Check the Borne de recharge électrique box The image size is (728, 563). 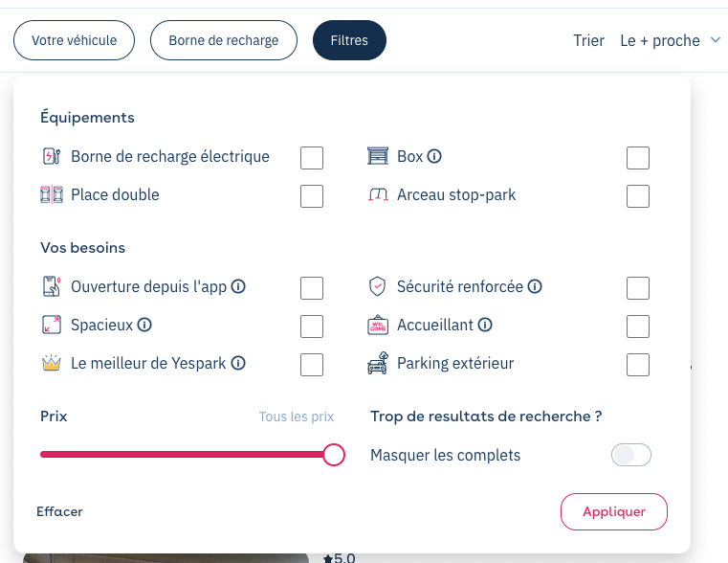click(312, 158)
